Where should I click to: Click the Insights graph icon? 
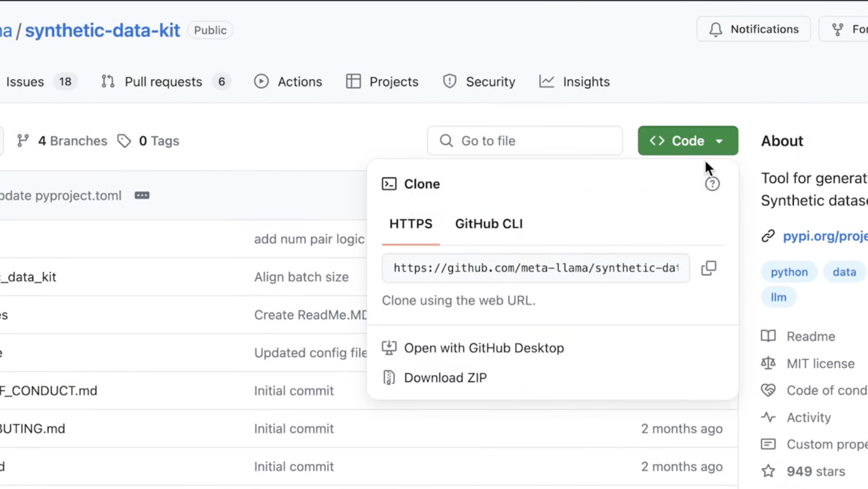(546, 82)
